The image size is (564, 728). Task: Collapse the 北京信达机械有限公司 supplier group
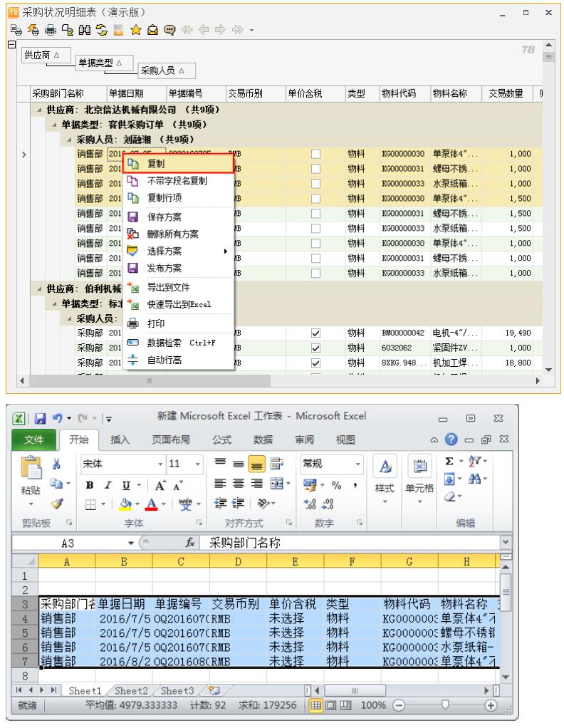(41, 110)
